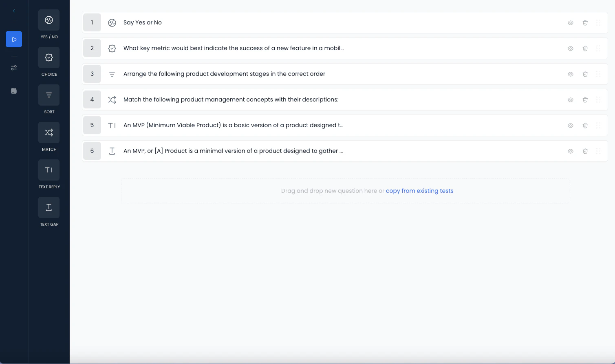Click the number badge of question 1

(x=92, y=22)
